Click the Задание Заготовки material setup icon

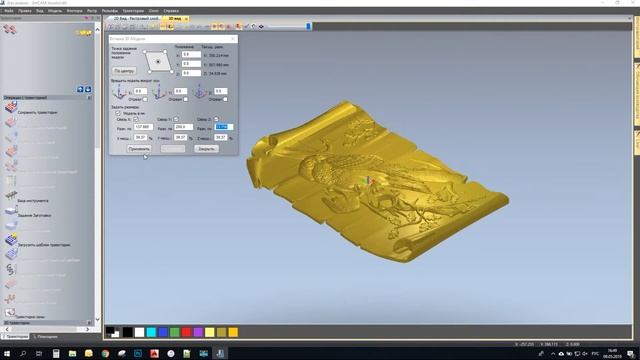coord(11,211)
